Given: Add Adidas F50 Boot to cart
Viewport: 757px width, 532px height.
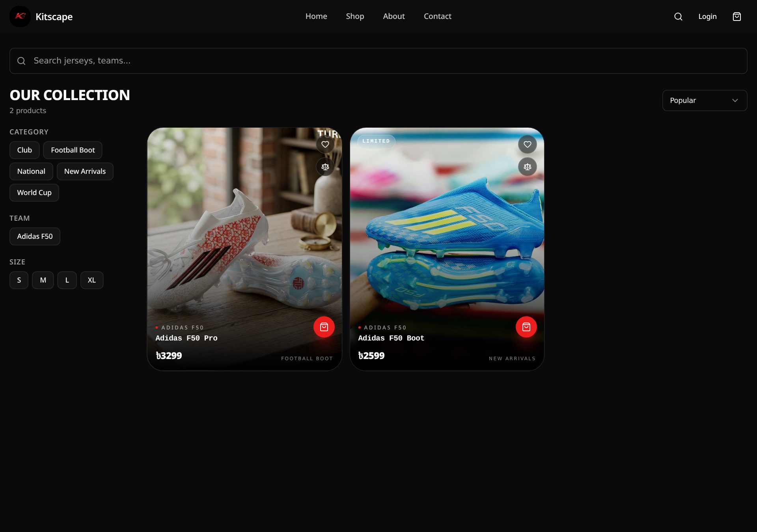Looking at the screenshot, I should [x=526, y=327].
